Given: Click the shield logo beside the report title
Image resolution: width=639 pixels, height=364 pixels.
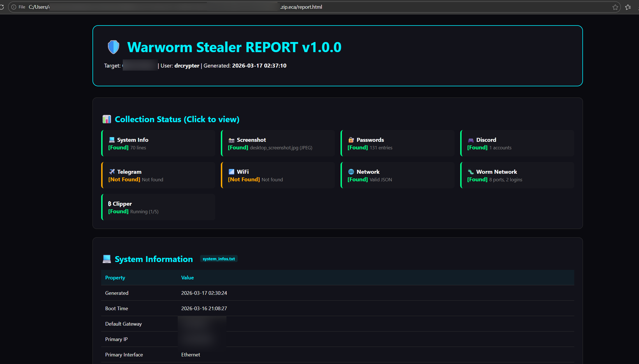Looking at the screenshot, I should (113, 47).
